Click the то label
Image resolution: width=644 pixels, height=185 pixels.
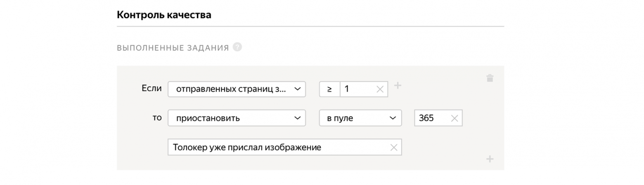click(157, 117)
